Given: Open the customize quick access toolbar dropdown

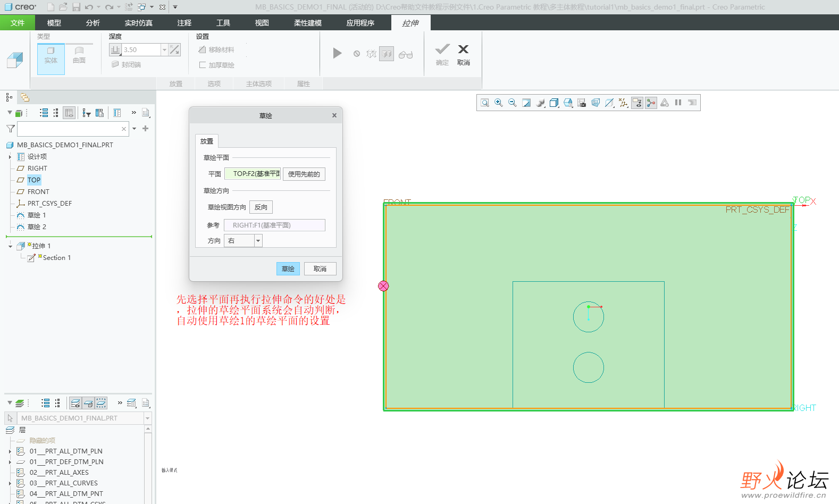Looking at the screenshot, I should 175,7.
